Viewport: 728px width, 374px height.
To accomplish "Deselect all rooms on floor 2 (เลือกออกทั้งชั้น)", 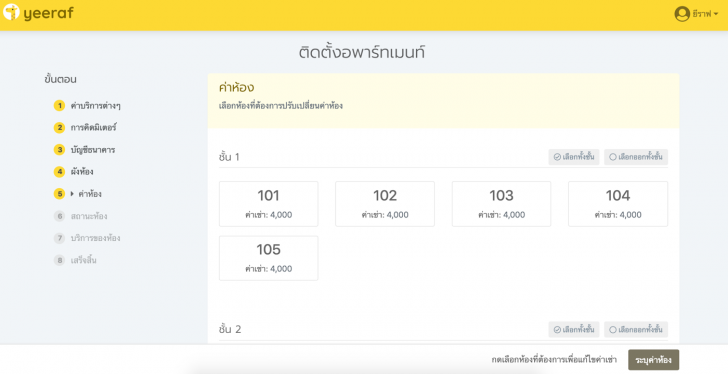I will (636, 329).
